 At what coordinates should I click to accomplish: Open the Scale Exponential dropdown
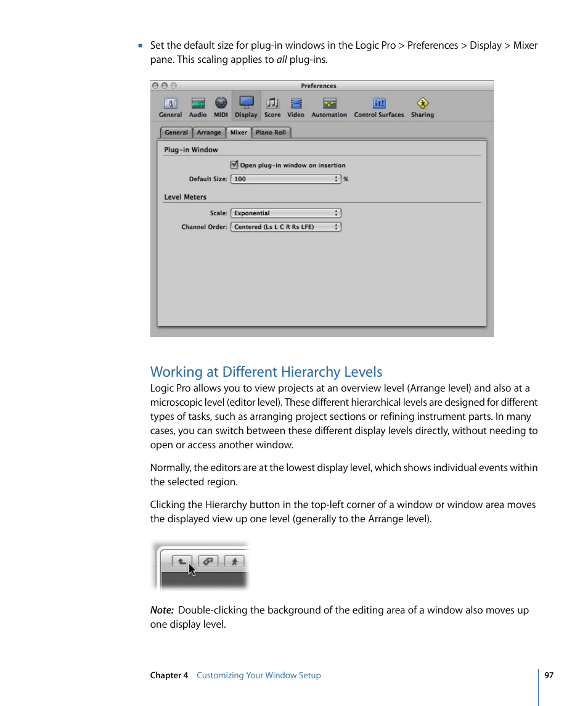click(286, 213)
